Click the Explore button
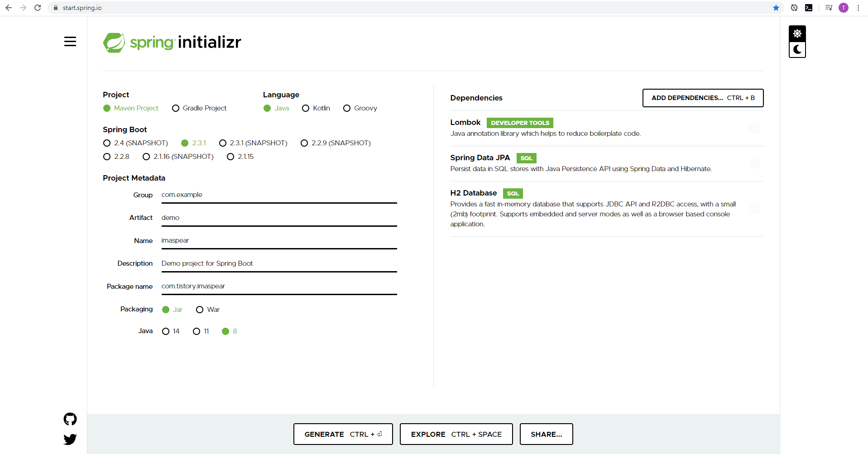The image size is (868, 454). (456, 434)
